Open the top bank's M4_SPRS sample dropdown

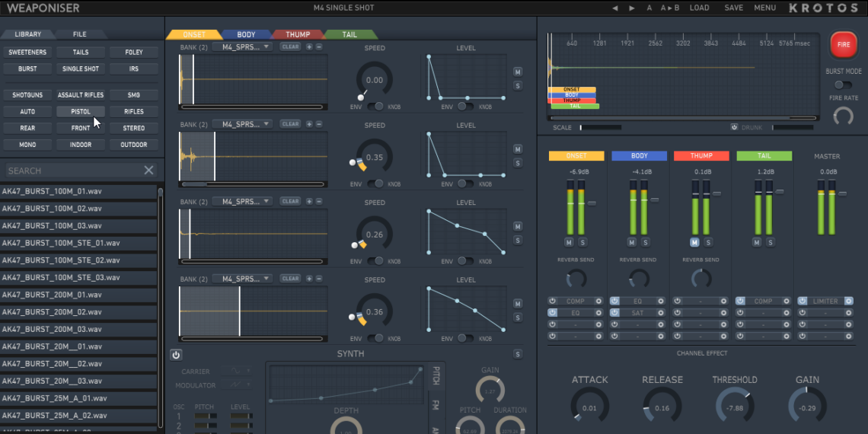pyautogui.click(x=242, y=46)
